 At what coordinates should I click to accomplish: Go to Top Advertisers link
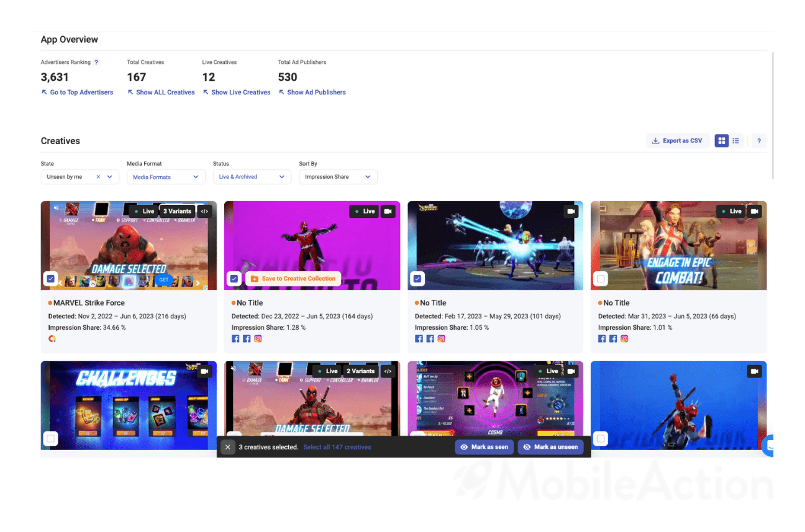coord(77,92)
